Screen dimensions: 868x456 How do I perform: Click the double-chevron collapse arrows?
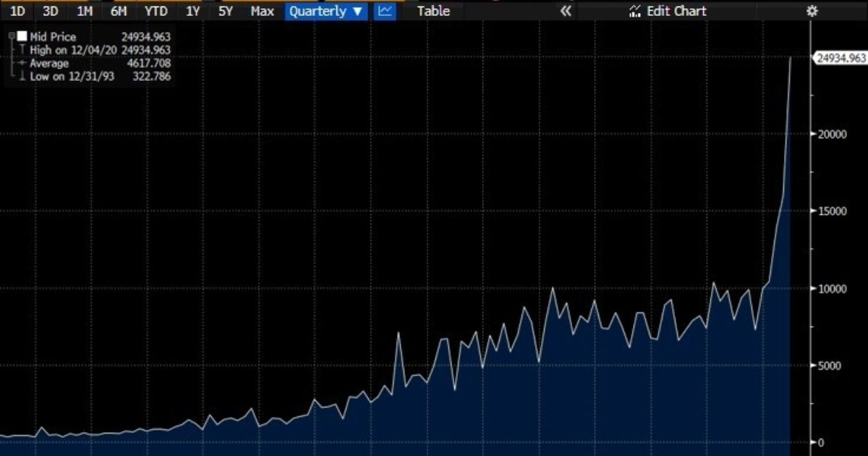click(x=566, y=11)
